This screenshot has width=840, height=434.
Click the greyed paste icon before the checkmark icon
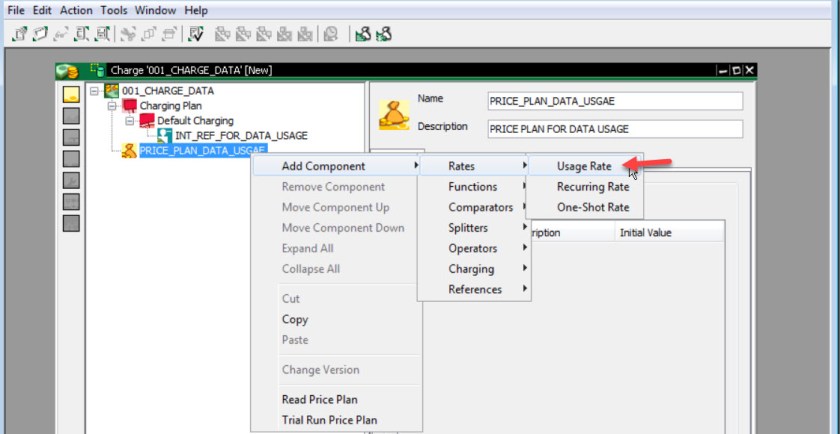point(169,34)
